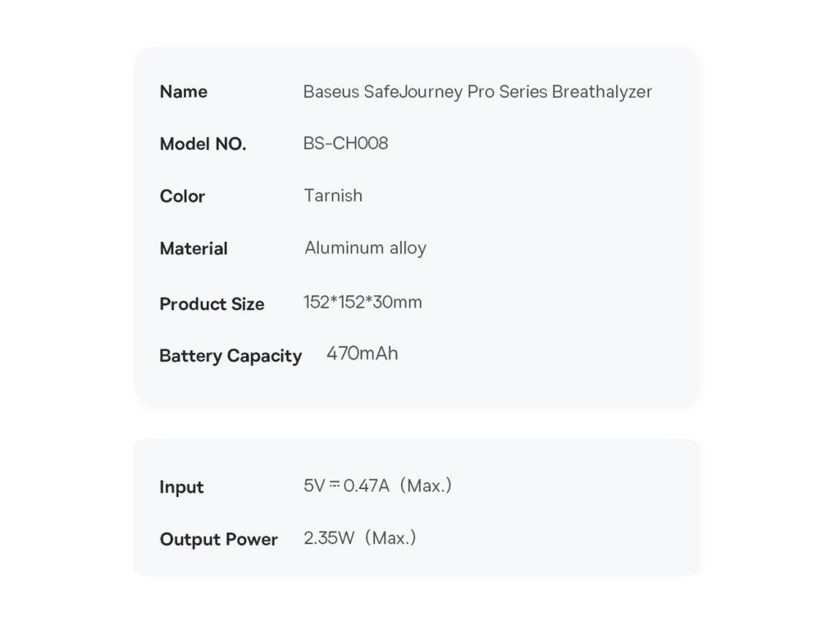This screenshot has width=840, height=630.
Task: Click the Input label
Action: pos(181,487)
